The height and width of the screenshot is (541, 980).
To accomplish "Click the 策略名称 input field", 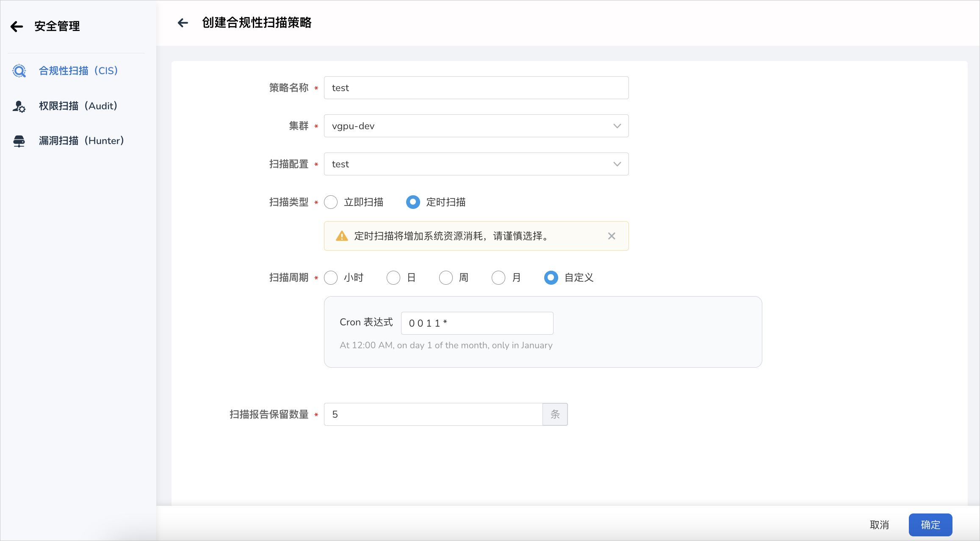I will point(476,88).
